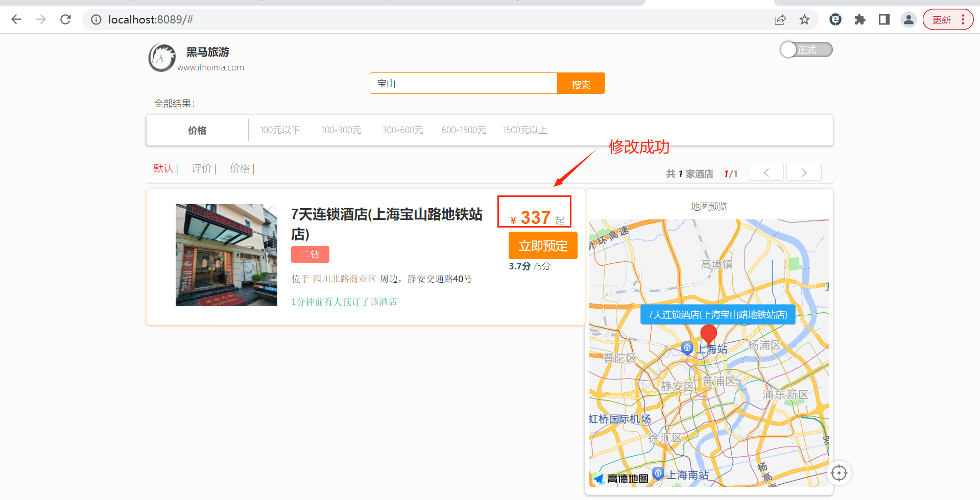Click the 上海站 station icon on map
Image resolution: width=980 pixels, height=500 pixels.
pyautogui.click(x=687, y=348)
